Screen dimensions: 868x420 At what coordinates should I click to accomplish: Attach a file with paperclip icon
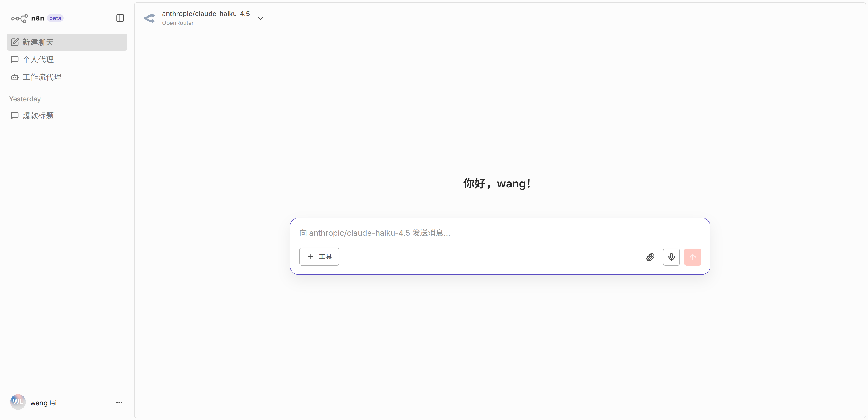coord(650,257)
